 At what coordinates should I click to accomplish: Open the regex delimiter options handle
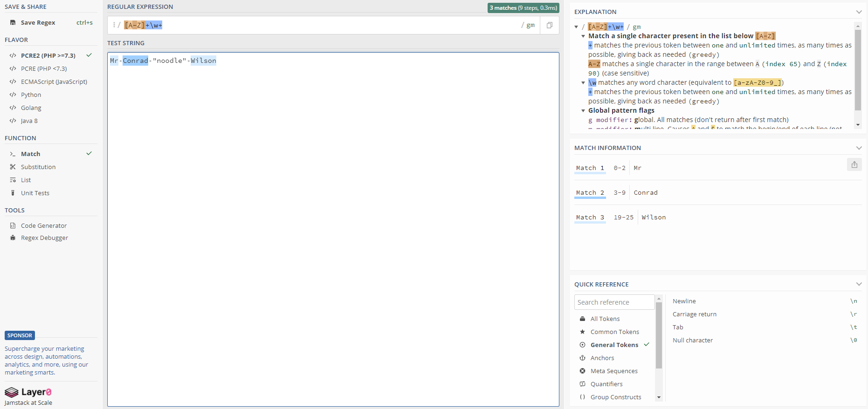[x=114, y=25]
